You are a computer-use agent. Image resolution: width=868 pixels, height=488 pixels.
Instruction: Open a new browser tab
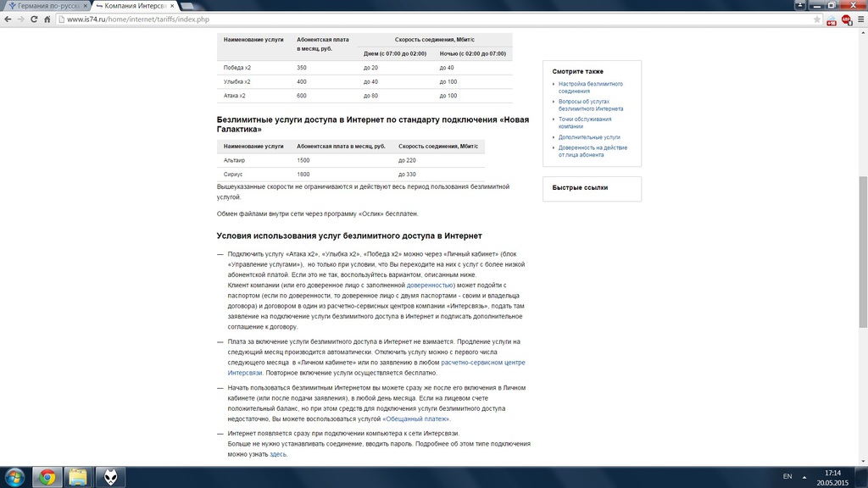(187, 6)
